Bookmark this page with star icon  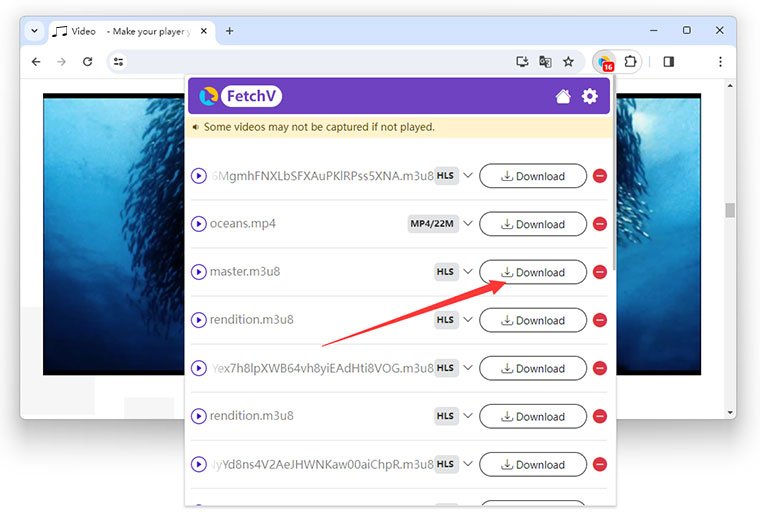pyautogui.click(x=568, y=61)
